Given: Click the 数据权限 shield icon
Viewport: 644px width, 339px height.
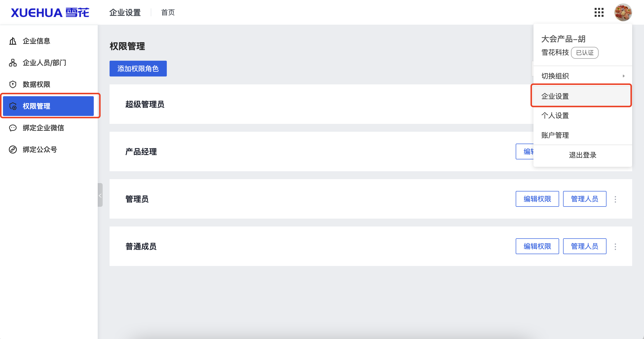Looking at the screenshot, I should tap(13, 84).
